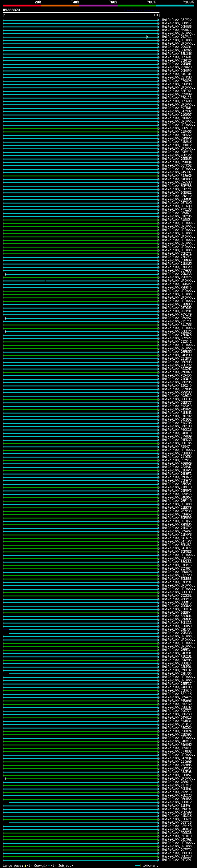Open the UniRef100_Q8L2E3 hit label
197x868 pixels.
(176, 856)
